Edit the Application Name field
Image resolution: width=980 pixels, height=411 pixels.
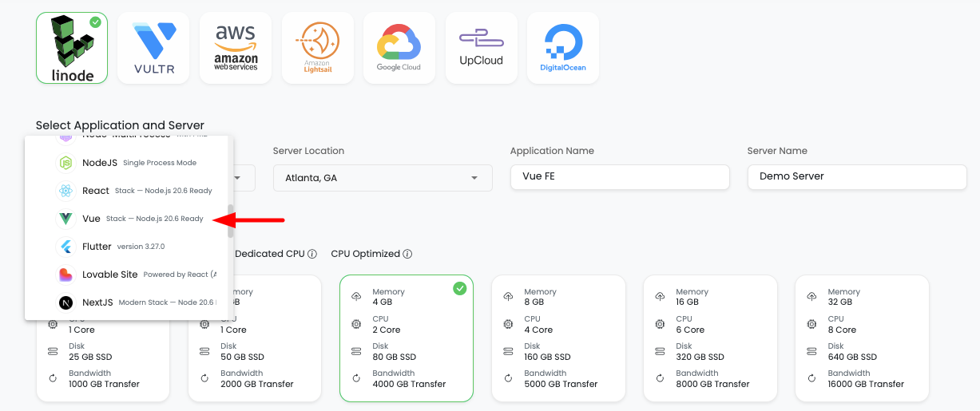pyautogui.click(x=620, y=176)
